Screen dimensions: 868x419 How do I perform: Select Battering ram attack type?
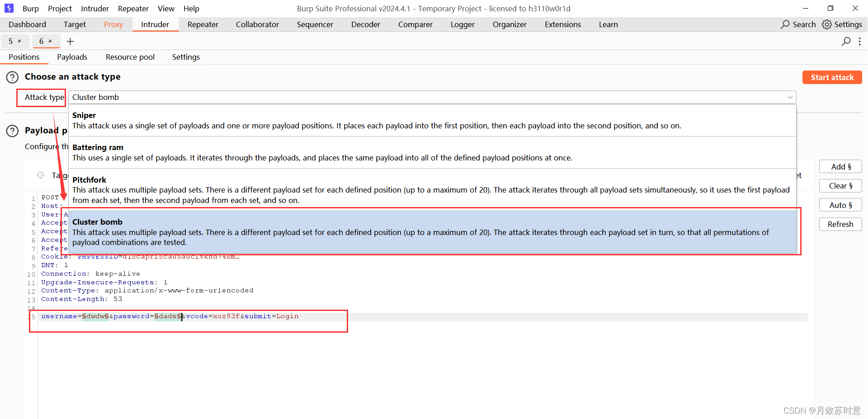click(x=432, y=152)
